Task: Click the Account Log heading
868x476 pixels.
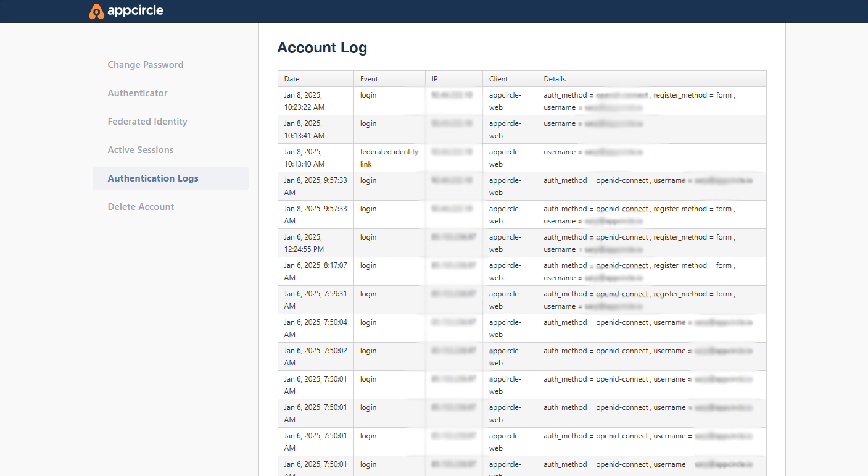Action: (322, 48)
